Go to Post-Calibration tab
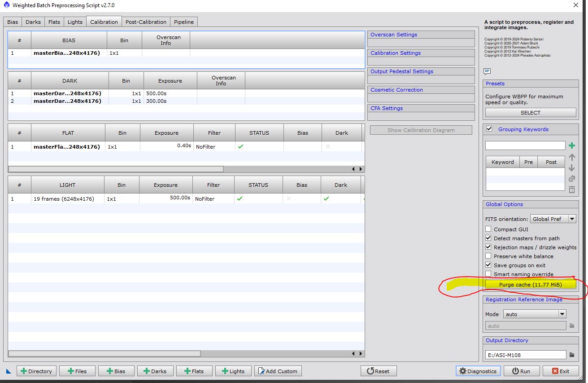This screenshot has height=383, width=588. pyautogui.click(x=146, y=22)
